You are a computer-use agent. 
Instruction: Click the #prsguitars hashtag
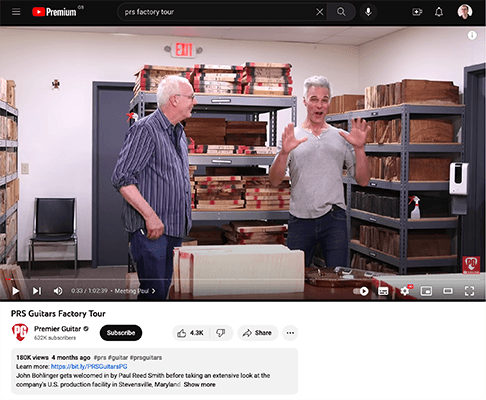point(146,358)
